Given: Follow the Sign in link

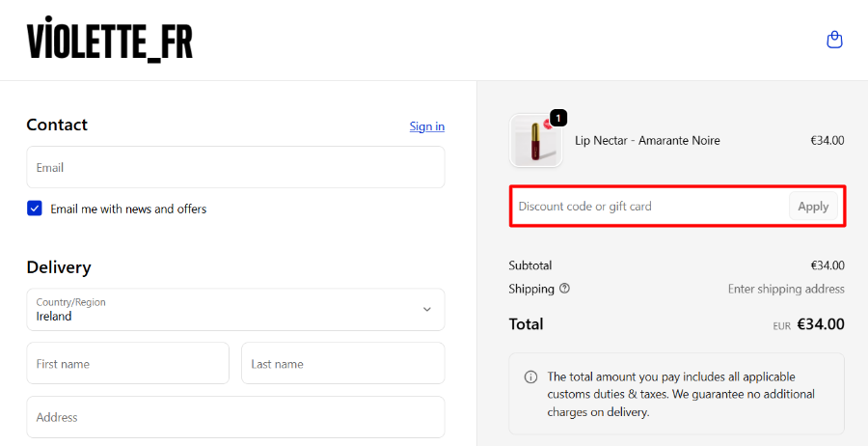Looking at the screenshot, I should [427, 126].
